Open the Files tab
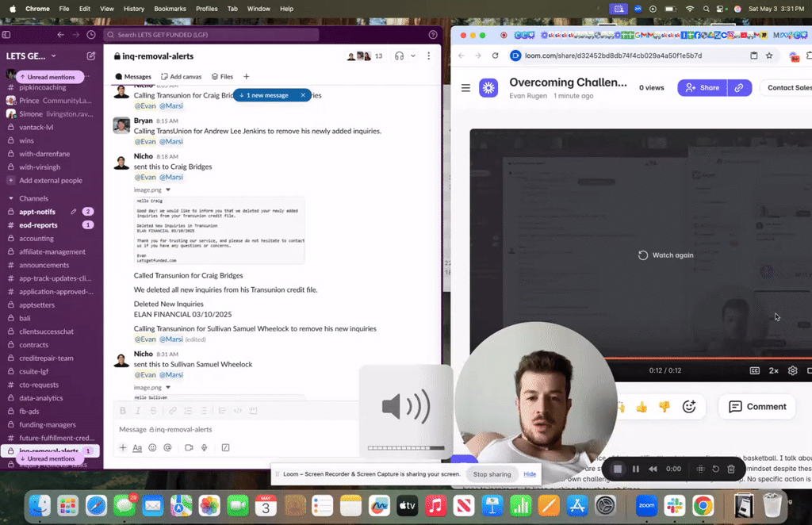This screenshot has height=525, width=812. 222,77
